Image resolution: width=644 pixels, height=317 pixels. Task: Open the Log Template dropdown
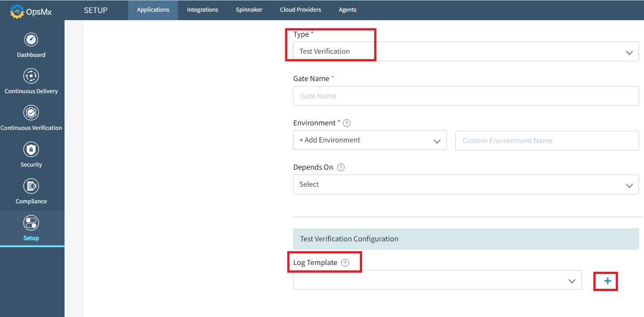click(437, 280)
